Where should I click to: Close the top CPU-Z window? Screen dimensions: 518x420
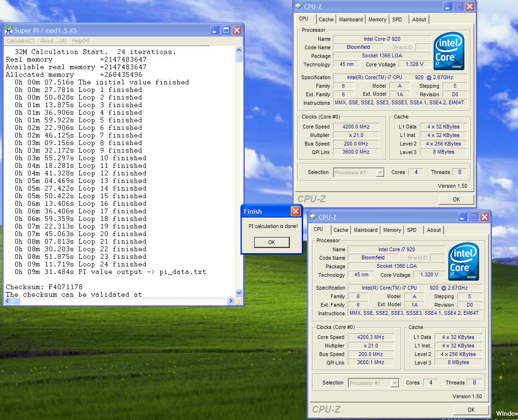click(x=470, y=6)
